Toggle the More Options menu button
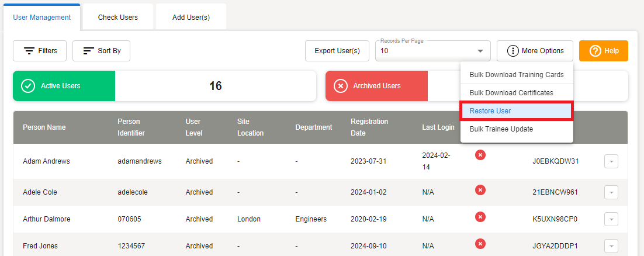644x256 pixels. 535,51
